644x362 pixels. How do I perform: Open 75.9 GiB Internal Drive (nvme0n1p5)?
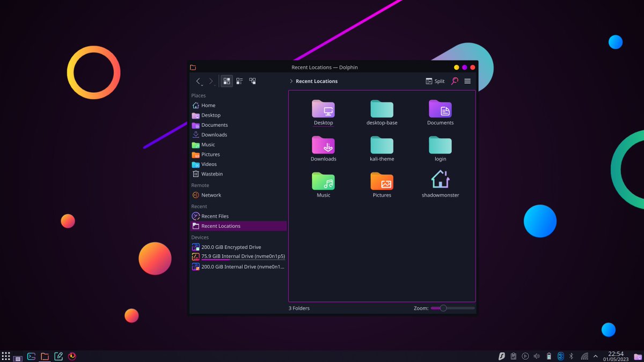click(238, 257)
